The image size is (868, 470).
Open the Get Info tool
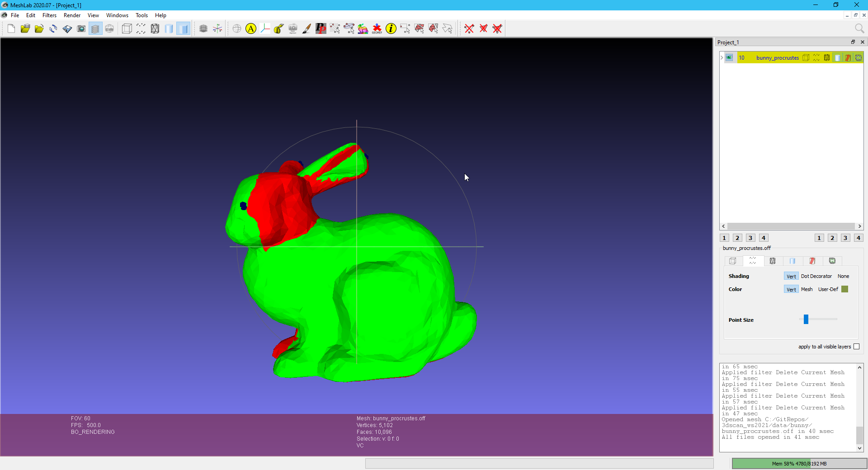click(x=391, y=29)
